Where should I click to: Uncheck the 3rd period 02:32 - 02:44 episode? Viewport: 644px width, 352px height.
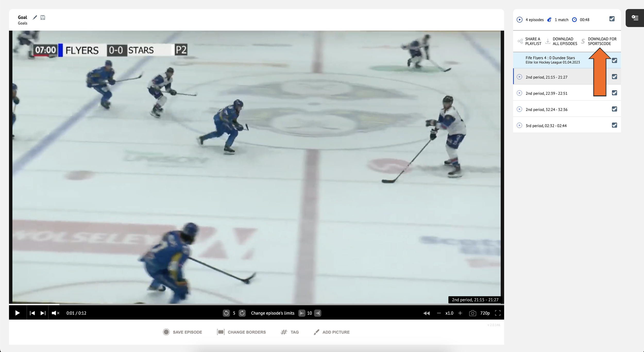(614, 125)
